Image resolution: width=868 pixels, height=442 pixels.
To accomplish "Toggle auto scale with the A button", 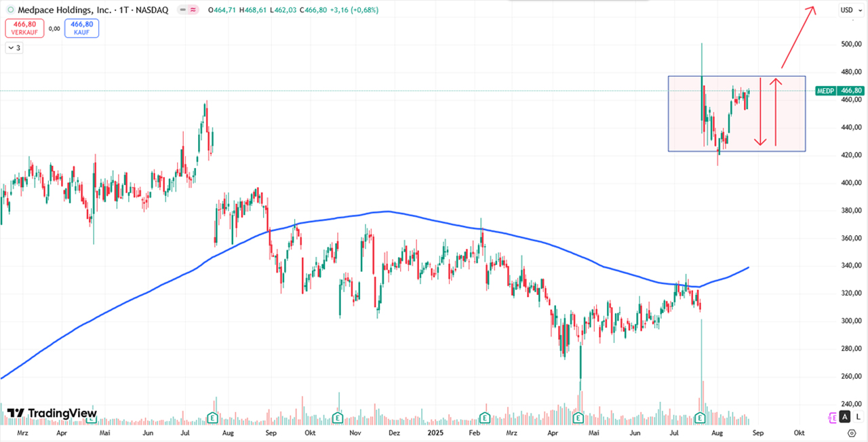I will pos(844,418).
